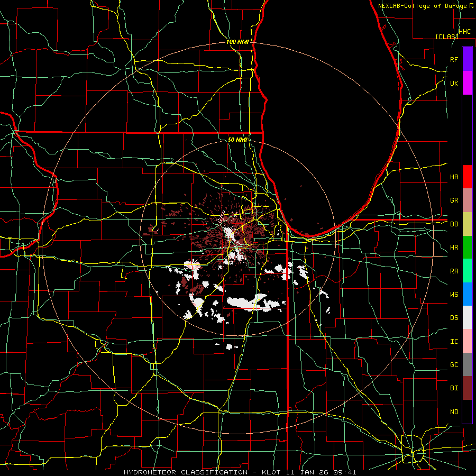The image size is (476, 476).
Task: Click the magenta UK color swatch
Action: coord(467,83)
